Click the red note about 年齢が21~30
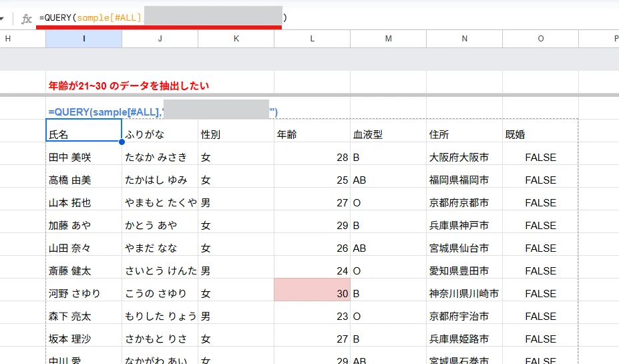The image size is (619, 364). 129,85
